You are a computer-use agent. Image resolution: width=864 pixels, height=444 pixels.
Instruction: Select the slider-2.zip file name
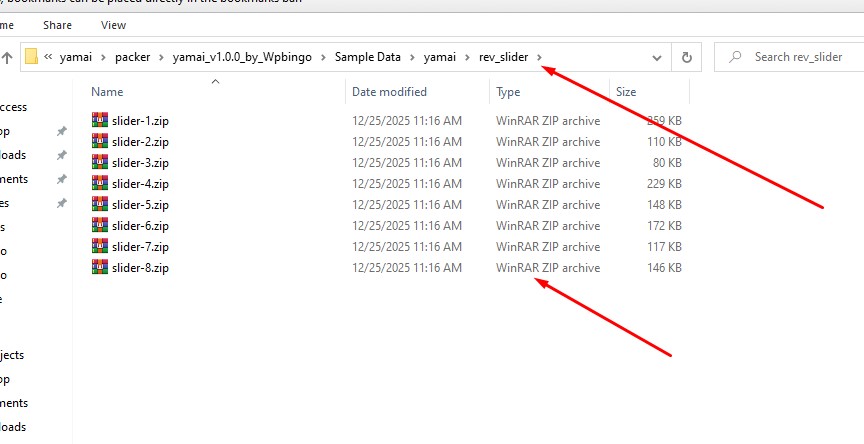(x=140, y=142)
